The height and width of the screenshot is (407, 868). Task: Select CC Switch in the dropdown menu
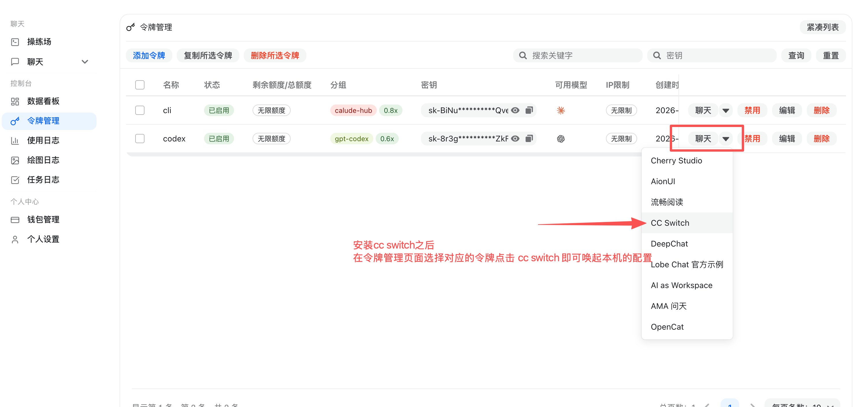(687, 223)
